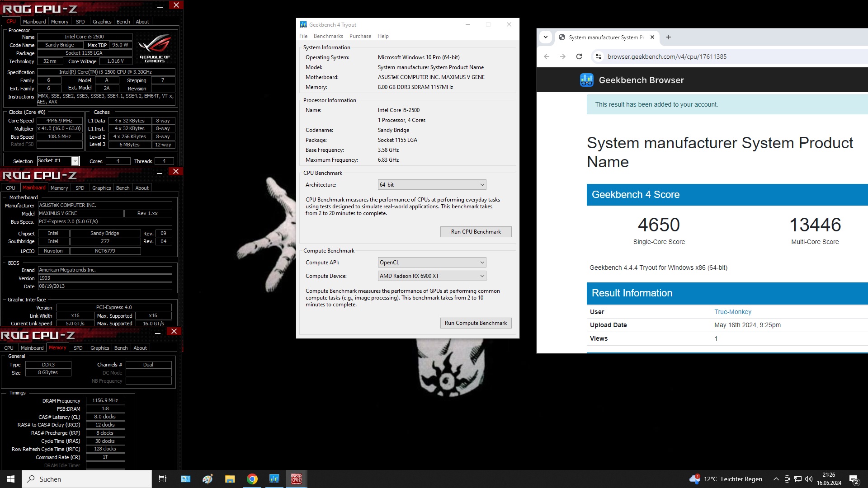The width and height of the screenshot is (868, 488).
Task: Show hidden system tray icons
Action: tap(776, 479)
